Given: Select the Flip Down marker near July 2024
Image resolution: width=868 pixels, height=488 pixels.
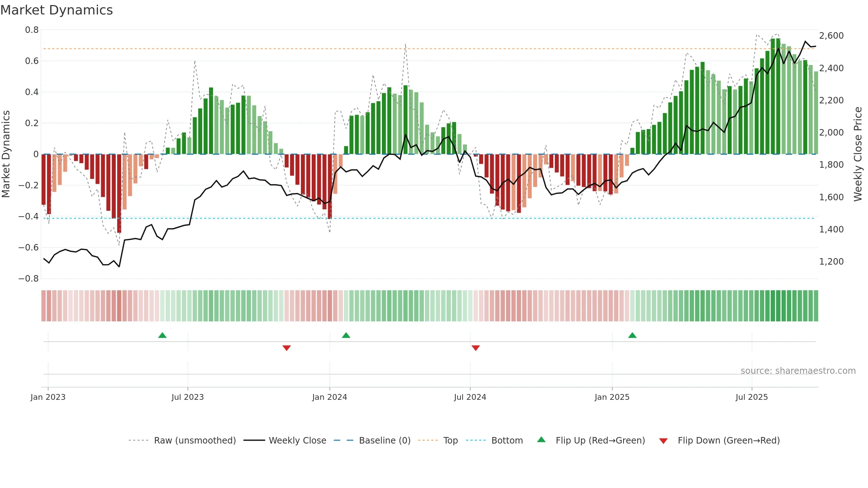Looking at the screenshot, I should pos(476,348).
